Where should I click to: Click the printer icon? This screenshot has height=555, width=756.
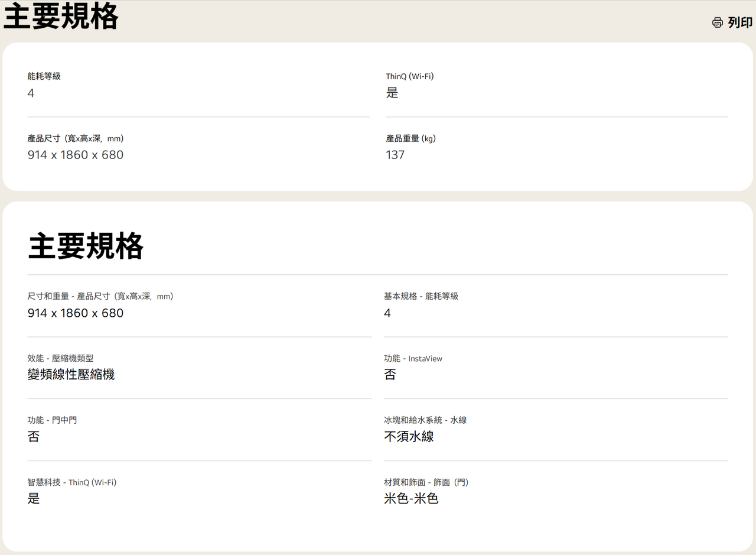pyautogui.click(x=717, y=22)
